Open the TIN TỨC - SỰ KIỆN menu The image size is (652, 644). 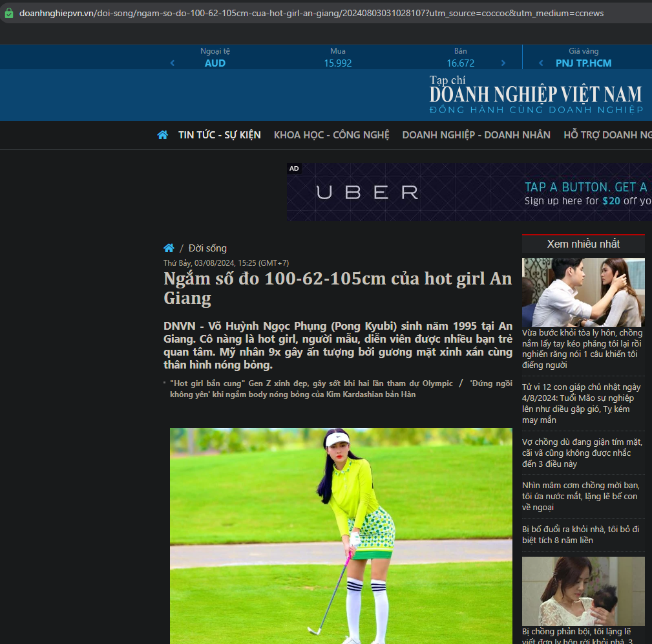click(x=220, y=134)
